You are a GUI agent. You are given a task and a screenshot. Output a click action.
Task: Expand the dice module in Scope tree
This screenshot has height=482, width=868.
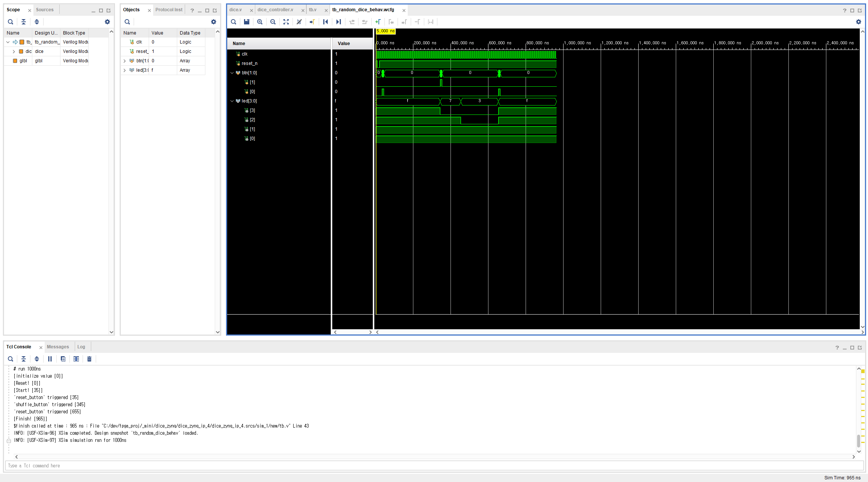coord(14,51)
